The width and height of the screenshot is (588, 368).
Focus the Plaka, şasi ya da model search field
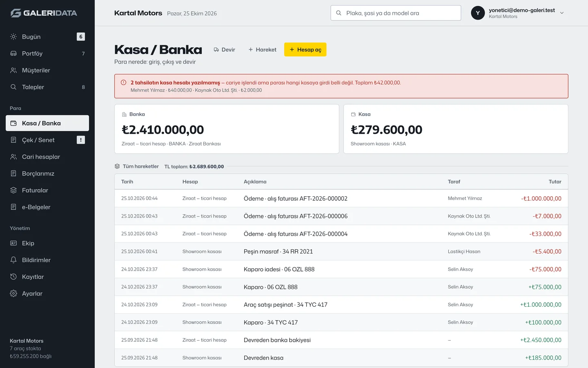point(396,13)
